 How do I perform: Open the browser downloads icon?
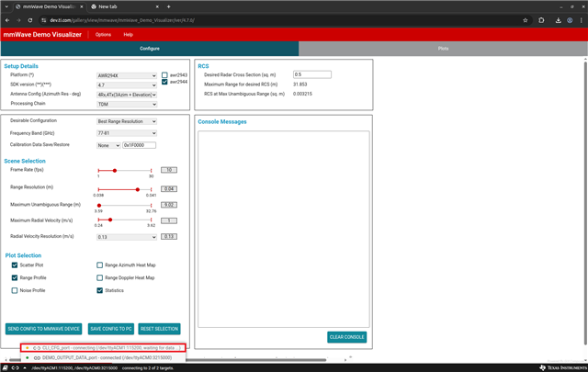click(559, 20)
